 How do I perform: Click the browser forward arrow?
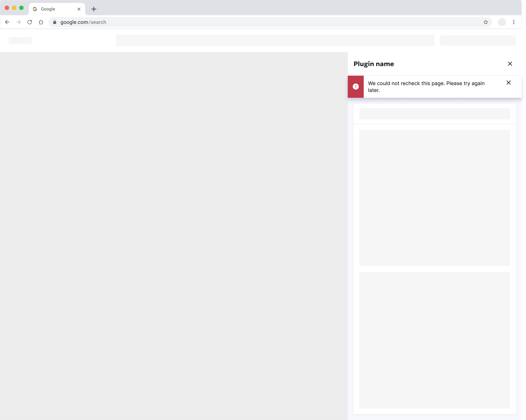point(19,22)
